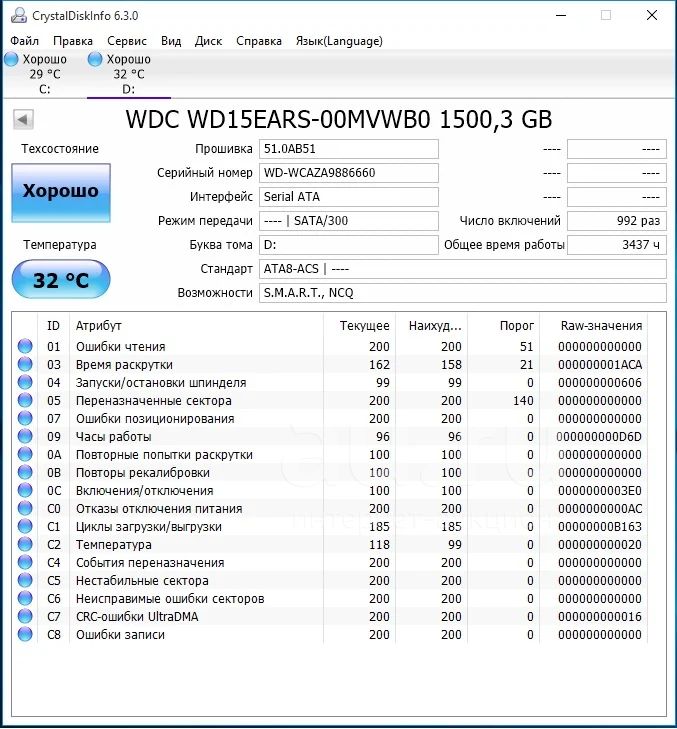Click status orb for C5 Нестабильные сектора

pyautogui.click(x=25, y=580)
